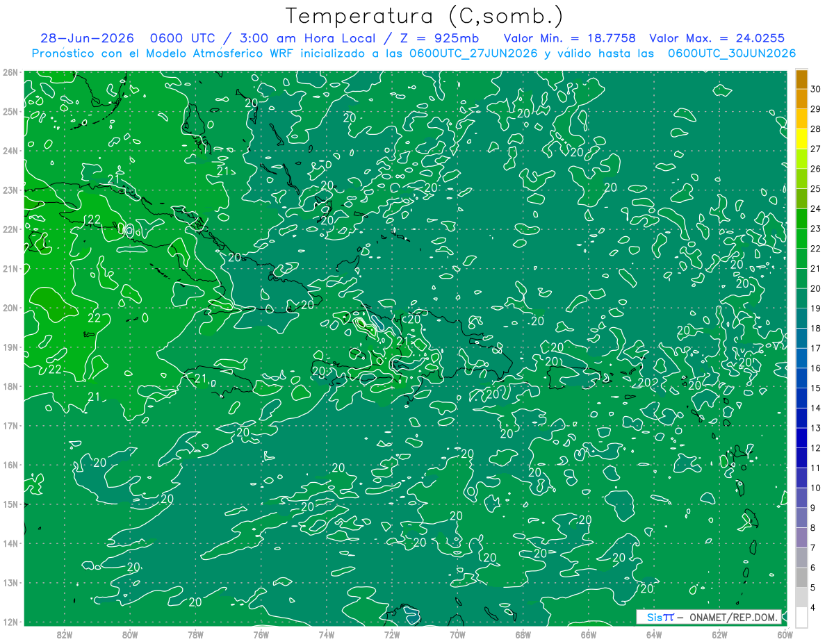Viewport: 834px width, 644px height.
Task: Click the light-green legend swatch between 25 and 26
Action: [x=801, y=179]
